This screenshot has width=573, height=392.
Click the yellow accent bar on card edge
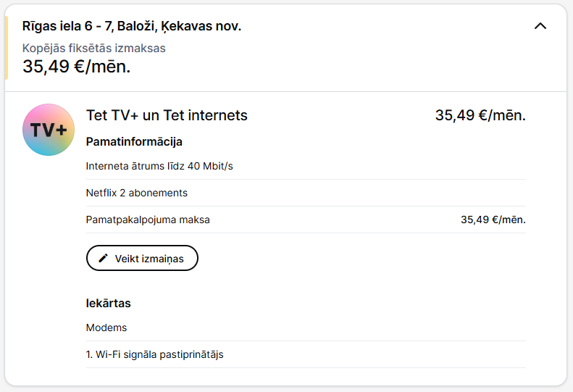tap(7, 48)
